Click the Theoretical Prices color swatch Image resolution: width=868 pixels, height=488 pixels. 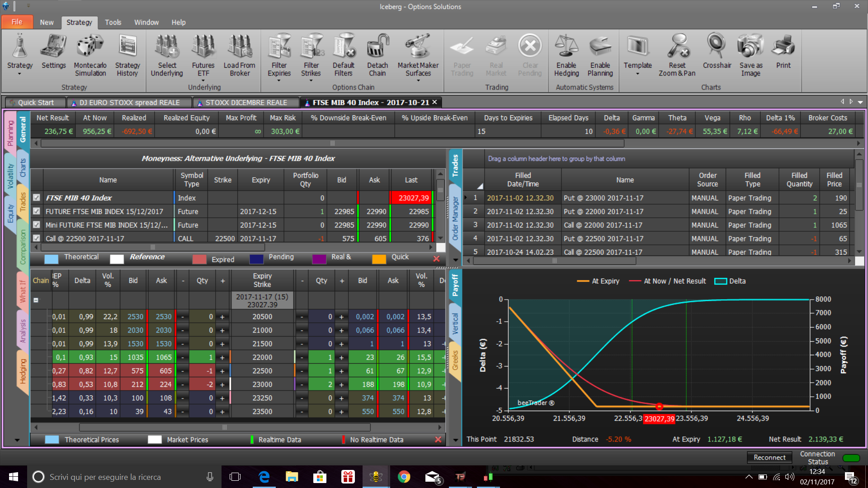tap(52, 440)
